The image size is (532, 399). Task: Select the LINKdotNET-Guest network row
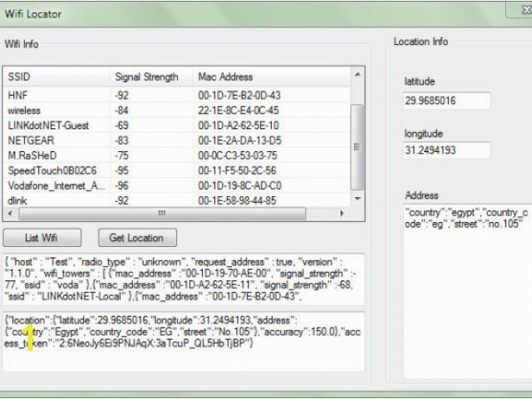pyautogui.click(x=176, y=126)
